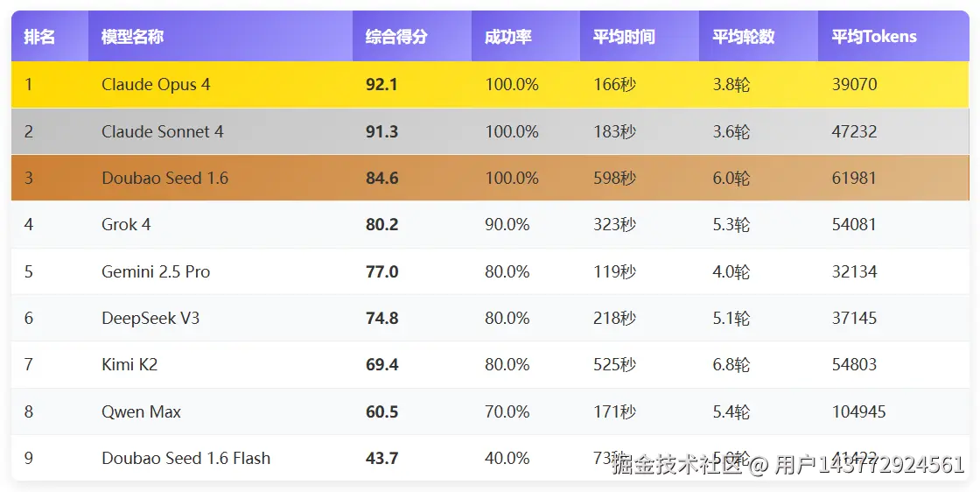The height and width of the screenshot is (492, 980).
Task: Click the 3.6轮 average rounds value
Action: [731, 132]
